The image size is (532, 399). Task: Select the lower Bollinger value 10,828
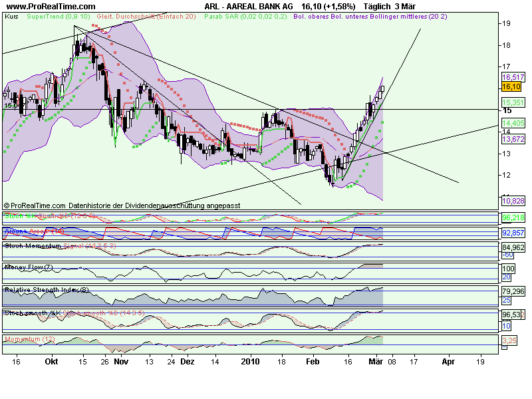pos(513,201)
